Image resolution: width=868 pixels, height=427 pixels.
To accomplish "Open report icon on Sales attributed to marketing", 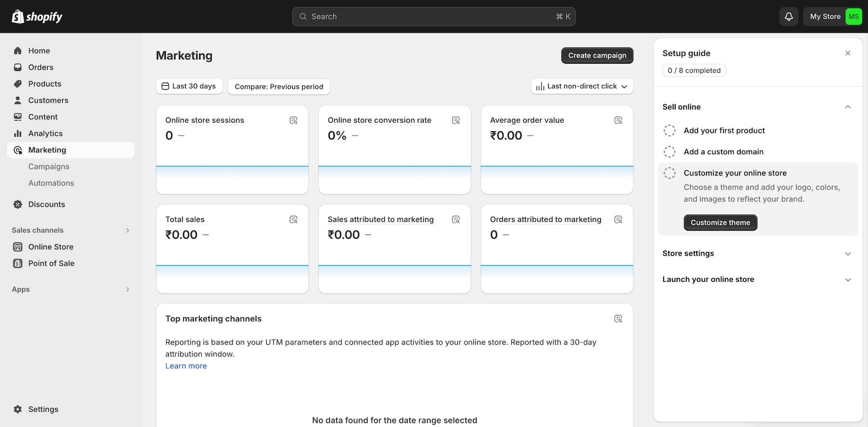I will click(x=456, y=220).
